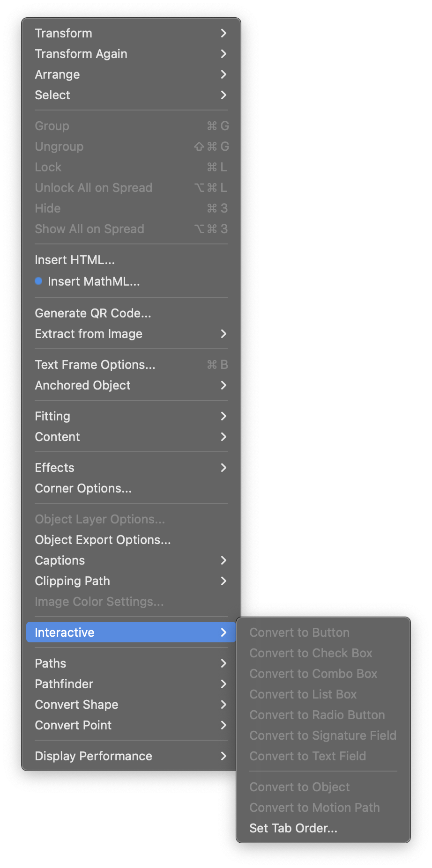
Task: Select Insert HTML from the menu
Action: coord(74,260)
